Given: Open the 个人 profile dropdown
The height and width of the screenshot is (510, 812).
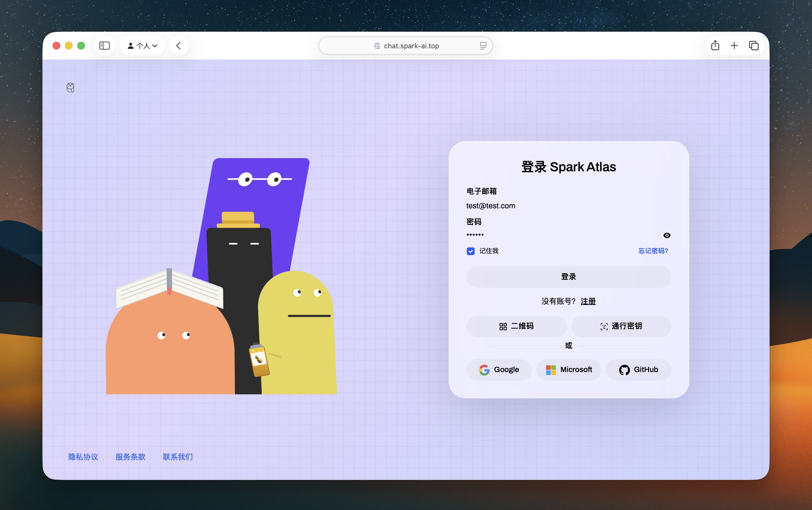Looking at the screenshot, I should click(142, 46).
